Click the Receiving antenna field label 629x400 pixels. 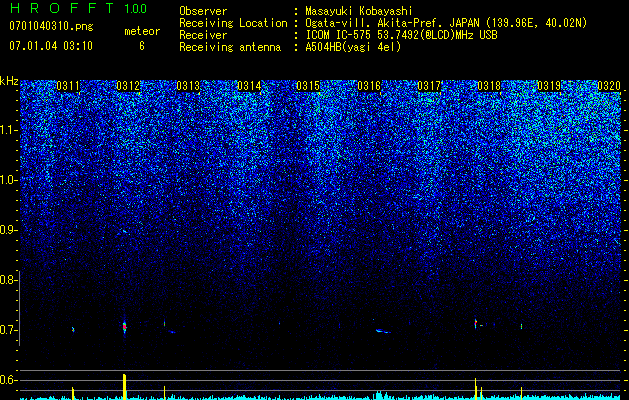(x=230, y=47)
